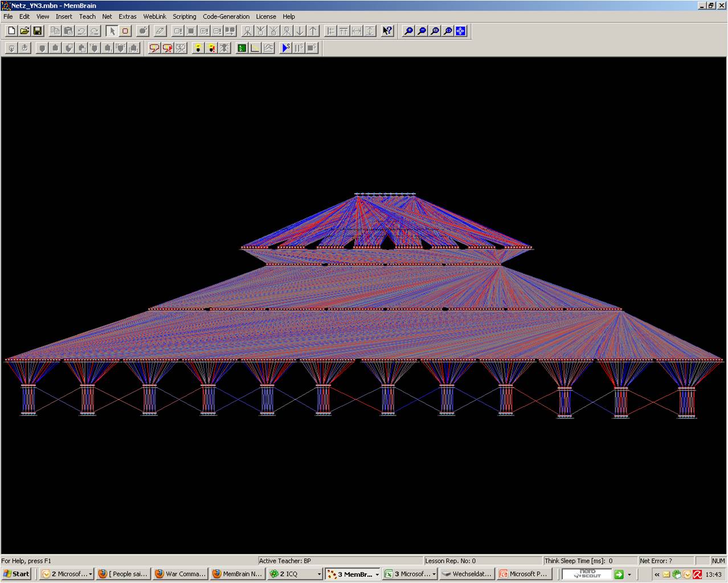Click the New document icon
This screenshot has height=583, width=728.
[x=11, y=31]
